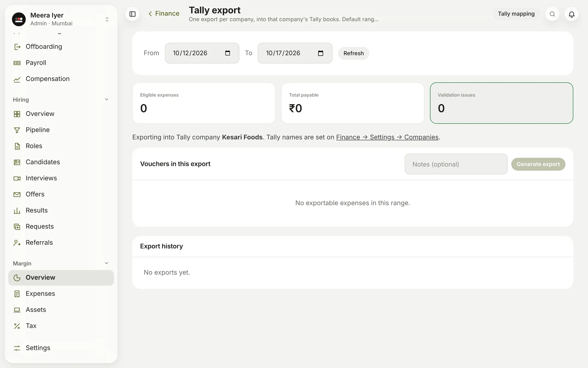Open Settings in the sidebar
The image size is (588, 368).
(61, 348)
